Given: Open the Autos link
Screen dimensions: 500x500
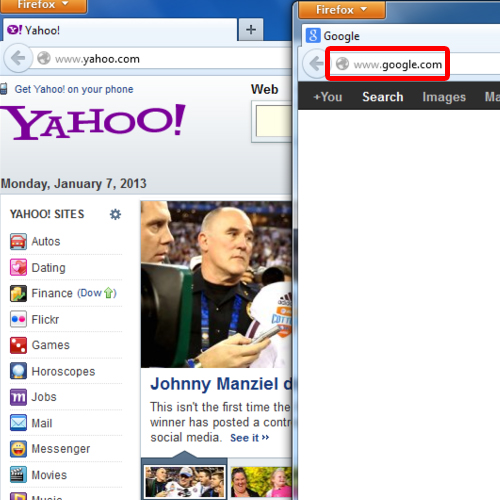Looking at the screenshot, I should (x=46, y=241).
